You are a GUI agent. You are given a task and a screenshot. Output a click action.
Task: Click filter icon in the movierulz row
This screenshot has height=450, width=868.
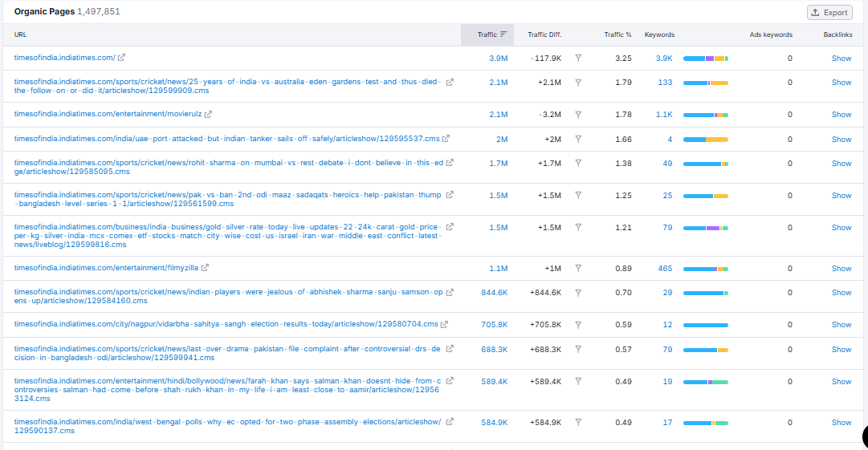[578, 115]
